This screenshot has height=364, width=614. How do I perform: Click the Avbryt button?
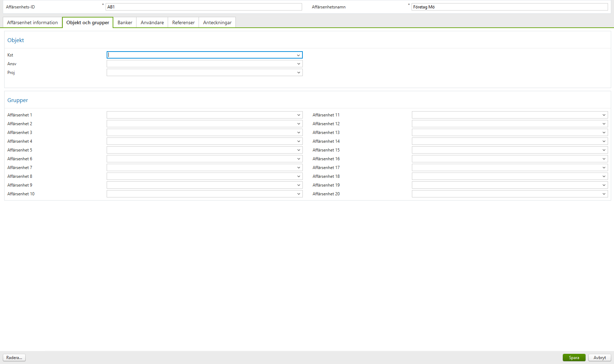599,357
